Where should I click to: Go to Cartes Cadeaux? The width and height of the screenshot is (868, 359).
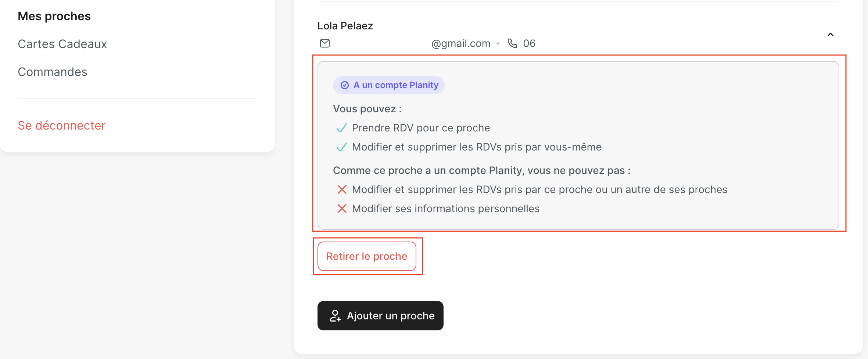coord(62,44)
